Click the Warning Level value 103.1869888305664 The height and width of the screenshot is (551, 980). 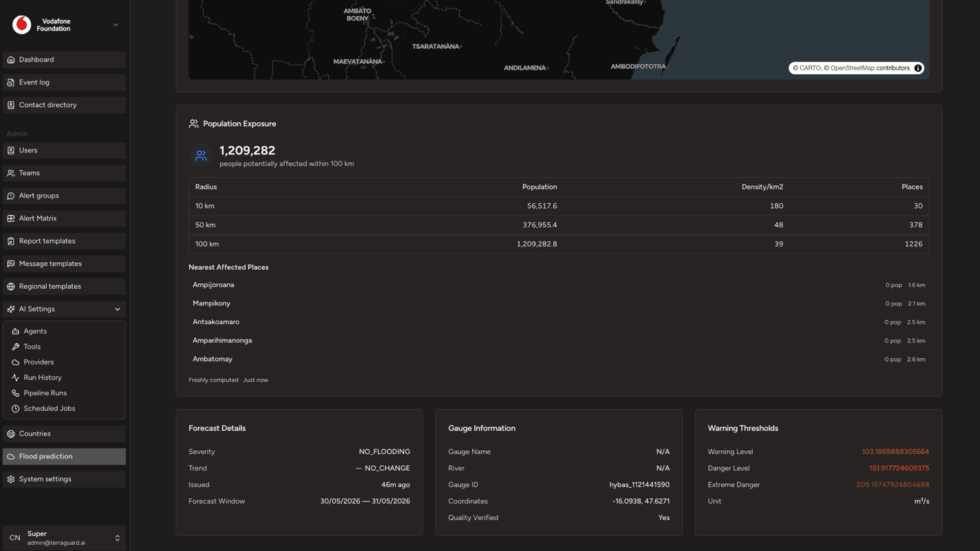coord(895,452)
